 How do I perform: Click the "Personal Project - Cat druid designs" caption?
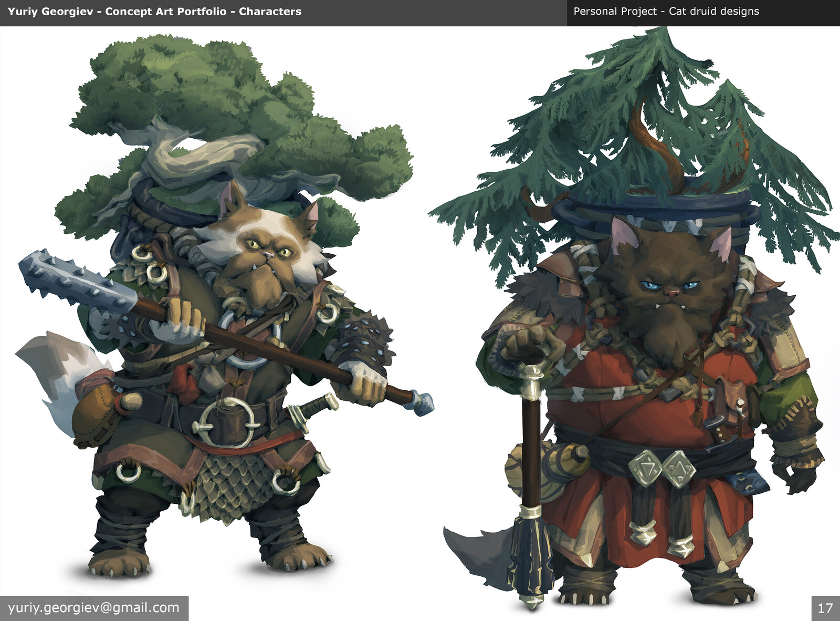pyautogui.click(x=666, y=12)
